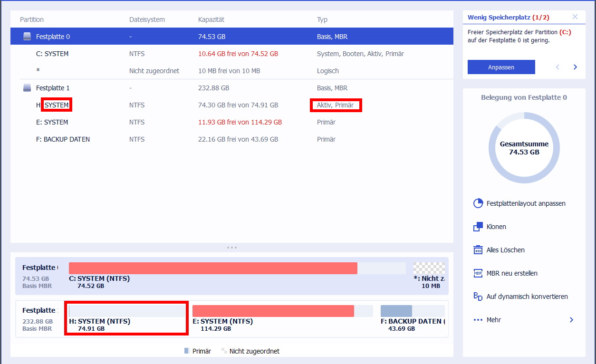Open Festplattenlayout anpassen

pos(526,203)
